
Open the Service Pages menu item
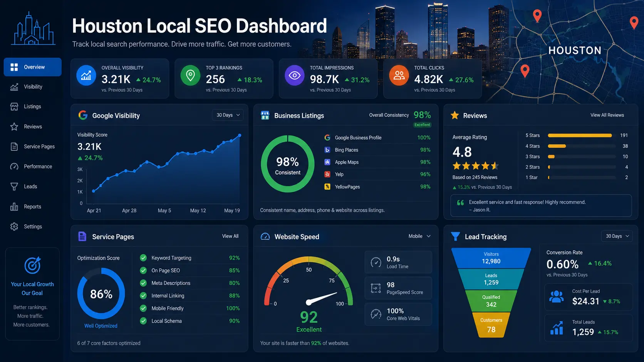33,147
